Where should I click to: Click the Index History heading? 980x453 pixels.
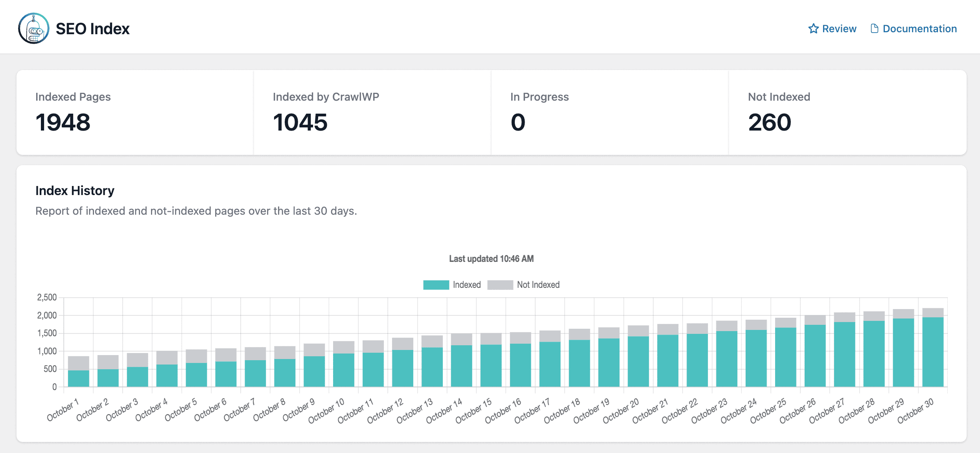click(75, 190)
